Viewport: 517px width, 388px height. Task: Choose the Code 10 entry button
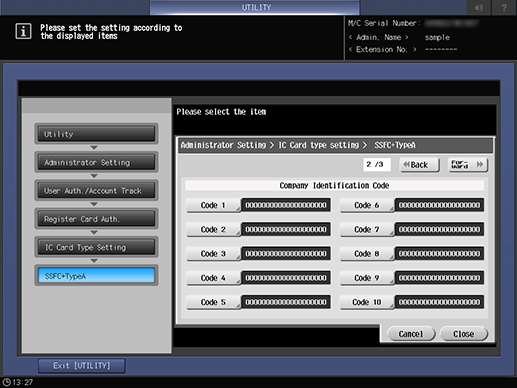[367, 302]
